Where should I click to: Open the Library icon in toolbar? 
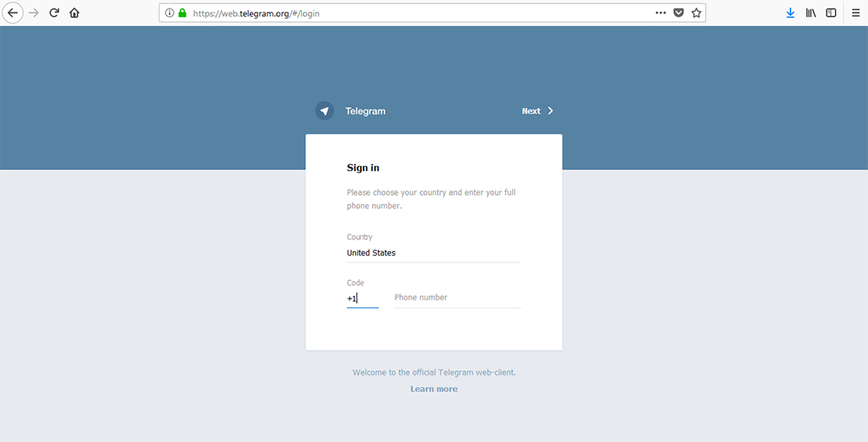pyautogui.click(x=811, y=13)
